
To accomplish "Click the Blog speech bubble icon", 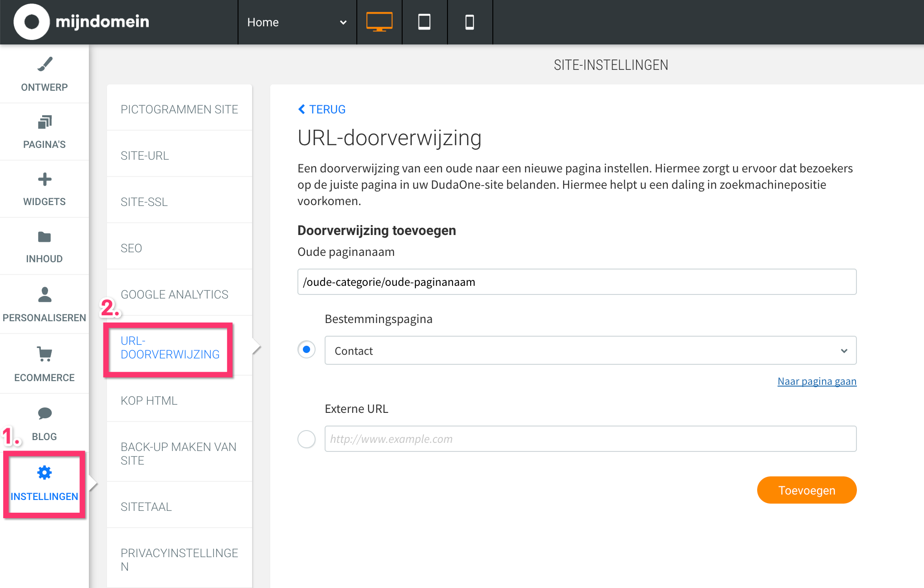I will click(x=44, y=413).
